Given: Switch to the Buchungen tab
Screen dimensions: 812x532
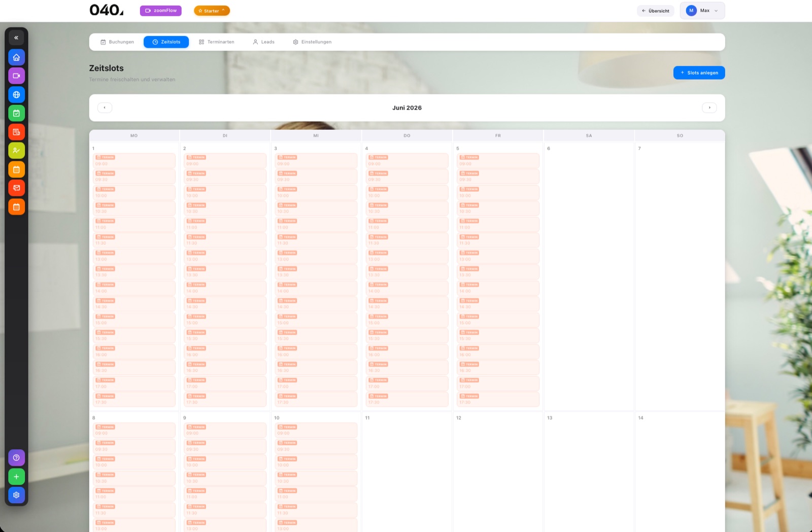Looking at the screenshot, I should [x=117, y=42].
